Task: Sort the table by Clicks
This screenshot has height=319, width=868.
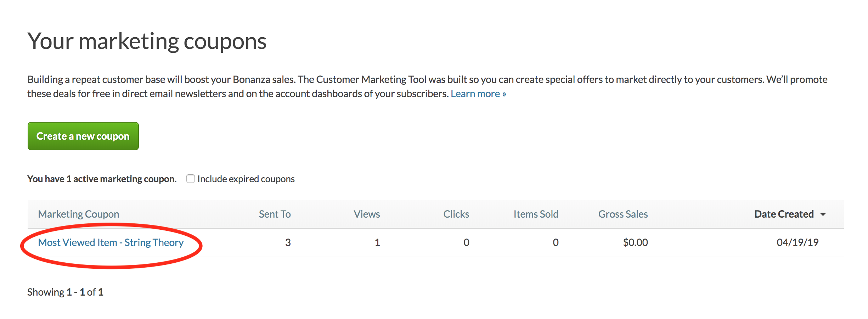Action: (x=456, y=214)
